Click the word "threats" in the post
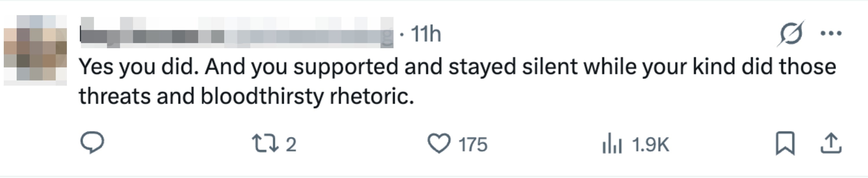Viewport: 868px width, 178px height. tap(115, 97)
